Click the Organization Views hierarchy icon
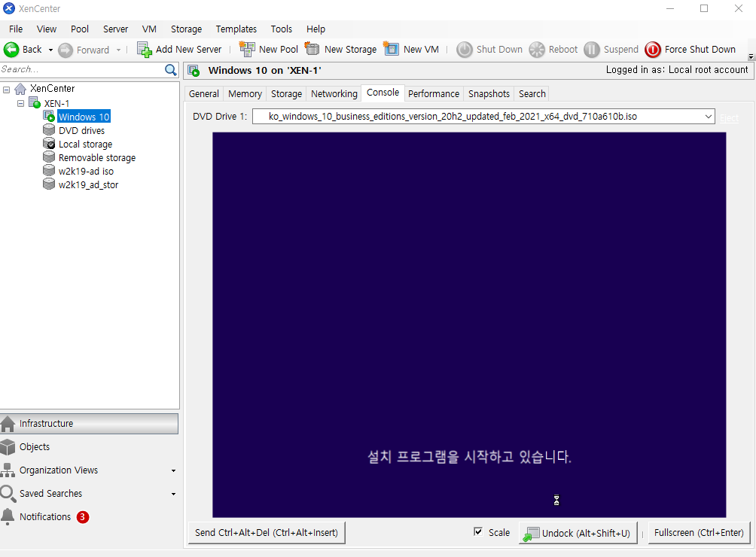756x557 pixels. pyautogui.click(x=8, y=470)
